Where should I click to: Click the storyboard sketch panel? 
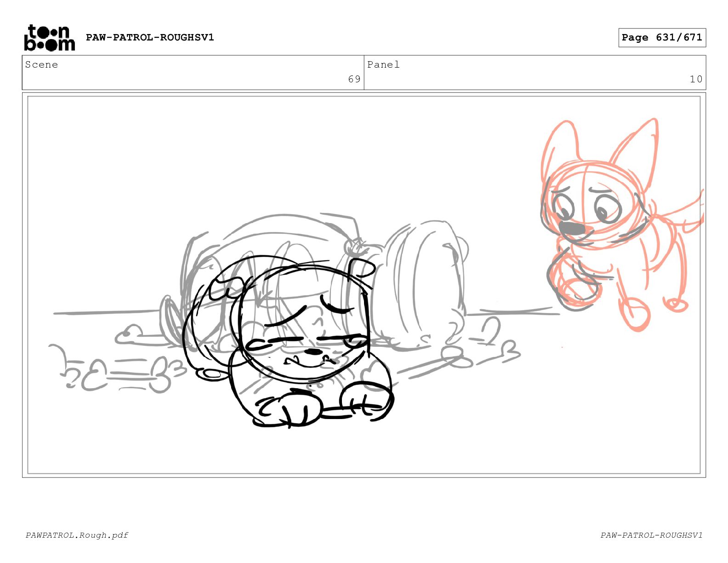pos(364,285)
